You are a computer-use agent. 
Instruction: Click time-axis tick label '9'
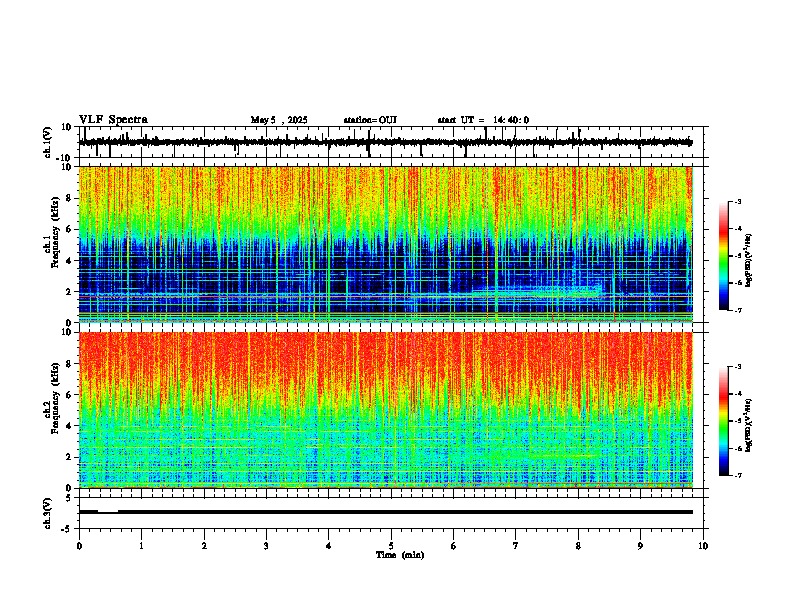[640, 546]
